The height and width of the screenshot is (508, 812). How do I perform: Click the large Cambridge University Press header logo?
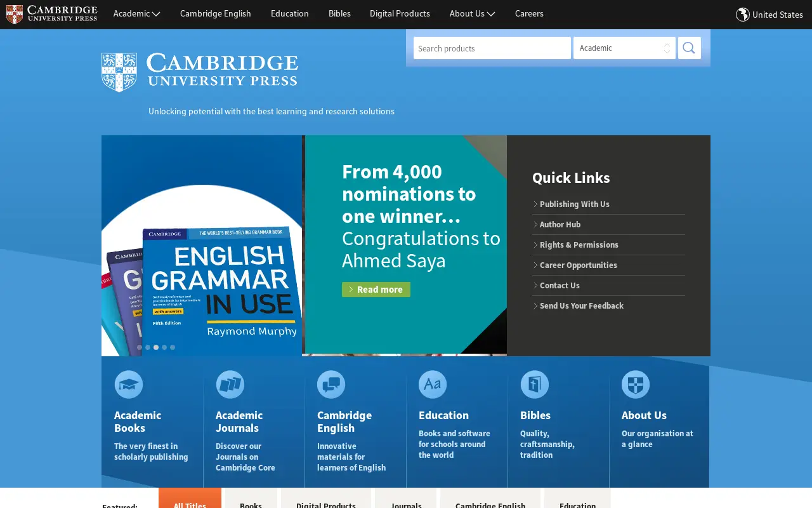point(200,72)
